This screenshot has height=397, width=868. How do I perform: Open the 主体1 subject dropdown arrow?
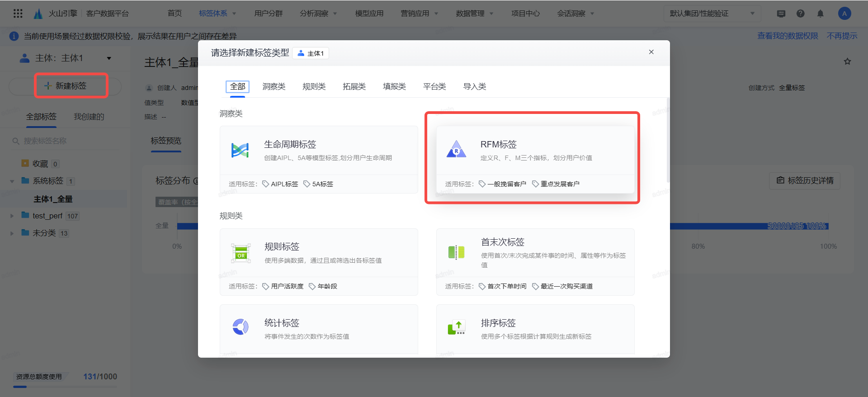pos(109,58)
